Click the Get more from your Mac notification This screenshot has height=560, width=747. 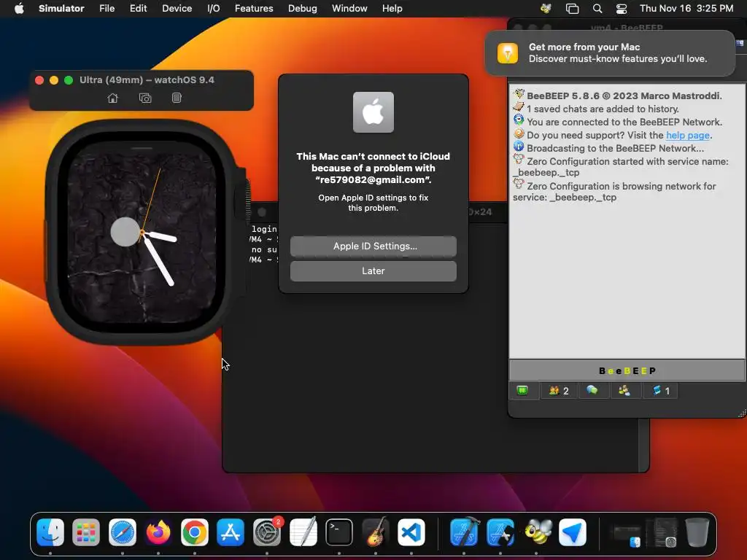pos(610,52)
